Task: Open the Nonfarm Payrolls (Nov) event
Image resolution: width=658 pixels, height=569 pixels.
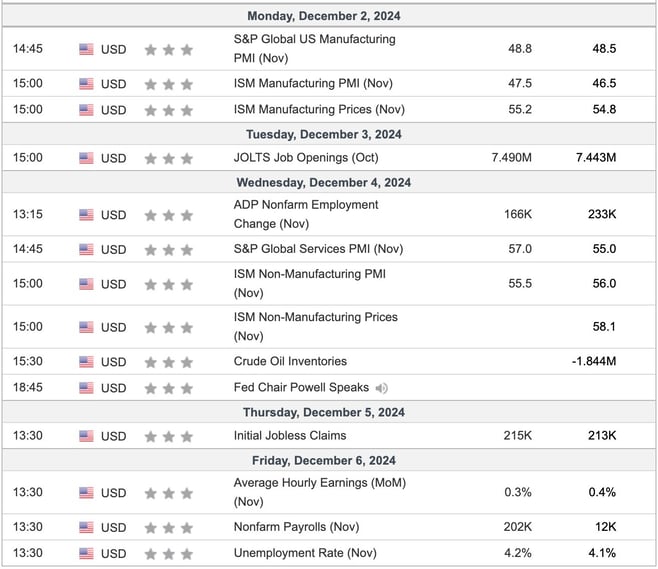Action: (296, 527)
